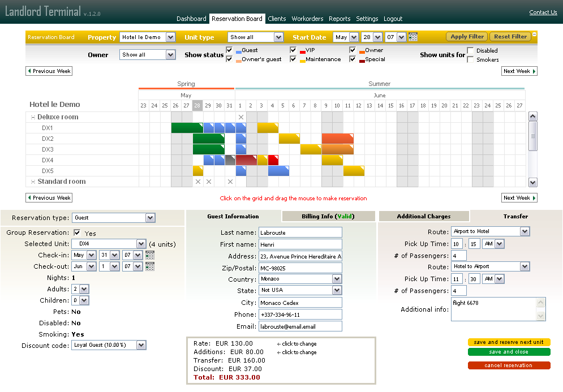Click the Apply Filter button
Viewport: 563px width, 392px height.
466,36
